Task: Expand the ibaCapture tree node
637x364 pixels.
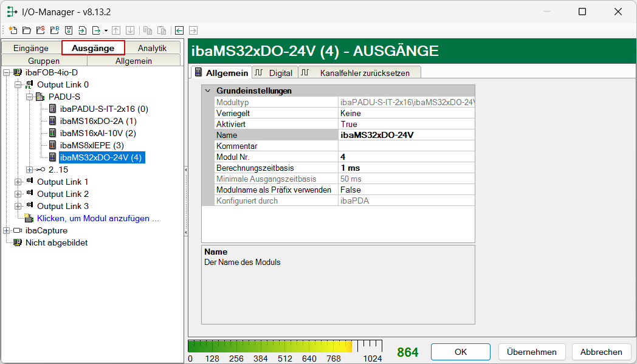Action: pos(6,230)
